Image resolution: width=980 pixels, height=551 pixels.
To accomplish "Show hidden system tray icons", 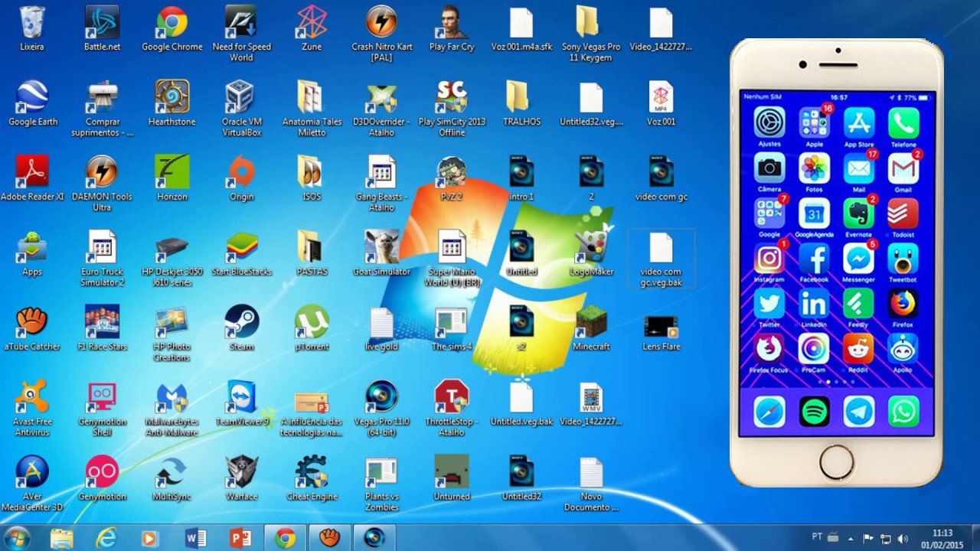I will pos(851,538).
